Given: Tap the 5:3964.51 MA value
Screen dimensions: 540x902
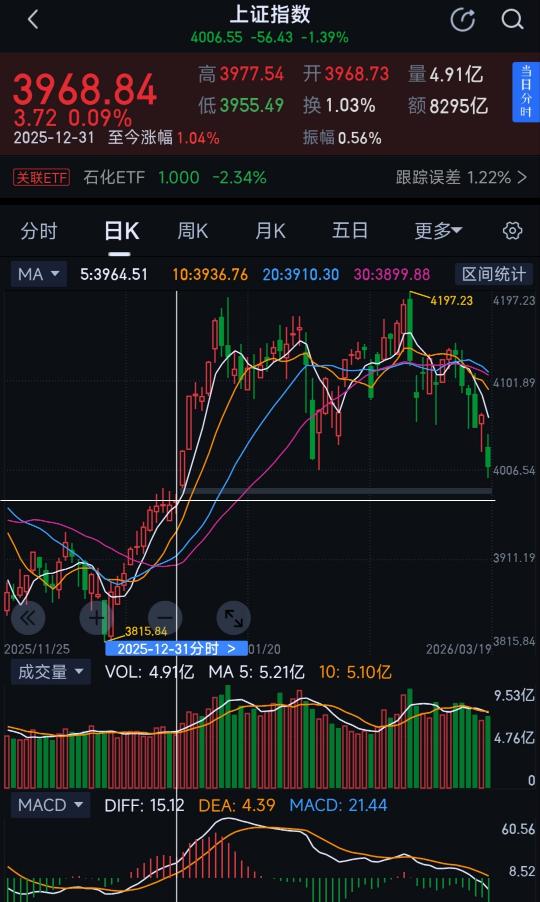Looking at the screenshot, I should pyautogui.click(x=114, y=275).
